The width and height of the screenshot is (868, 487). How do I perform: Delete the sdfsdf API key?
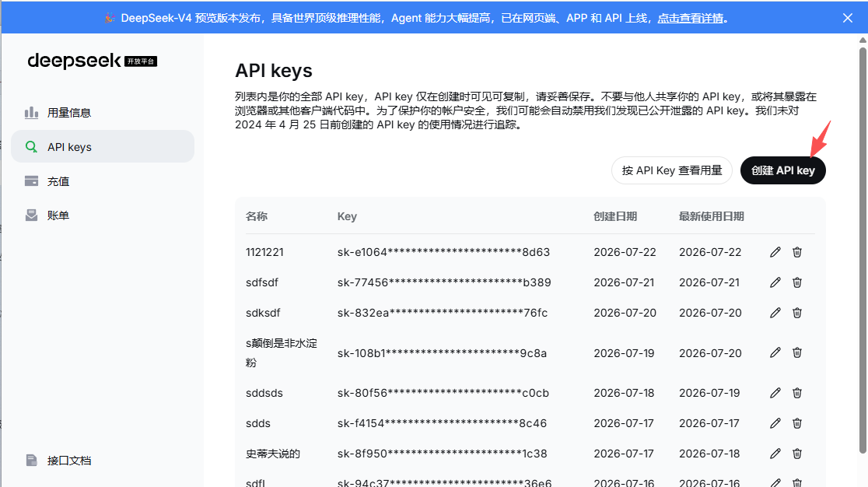point(797,283)
